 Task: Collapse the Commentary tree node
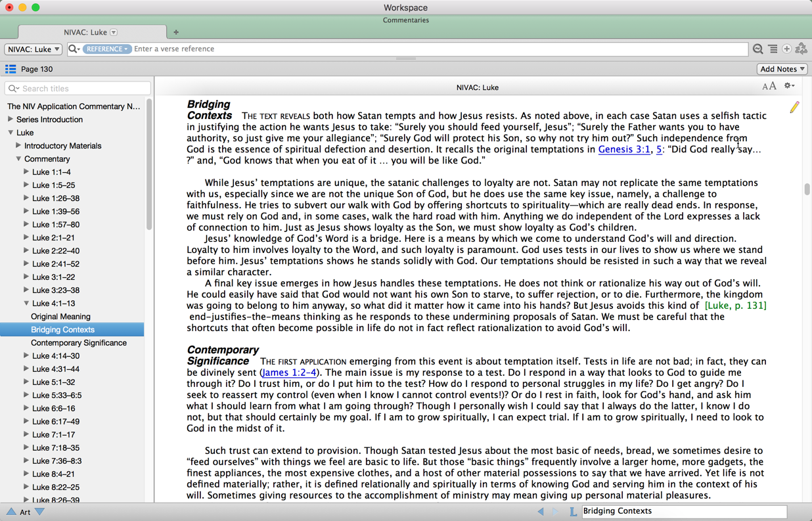(x=18, y=159)
